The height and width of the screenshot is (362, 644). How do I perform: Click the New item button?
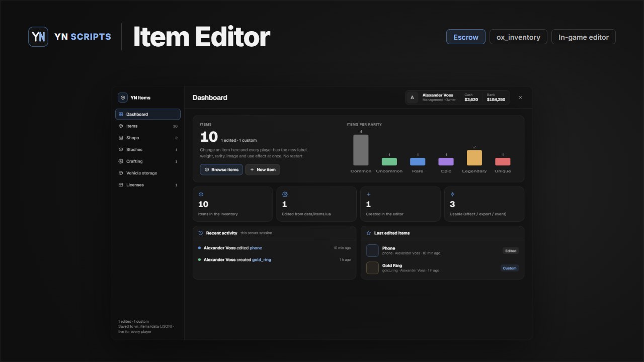pyautogui.click(x=263, y=169)
